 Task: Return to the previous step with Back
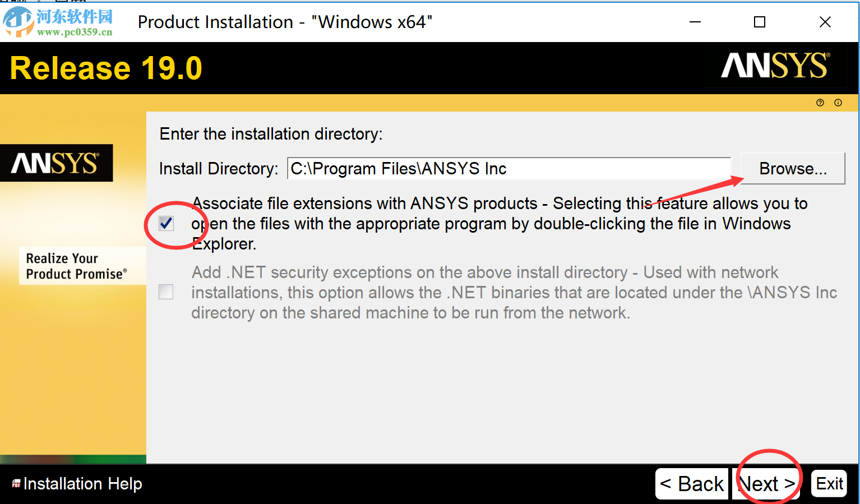(692, 484)
